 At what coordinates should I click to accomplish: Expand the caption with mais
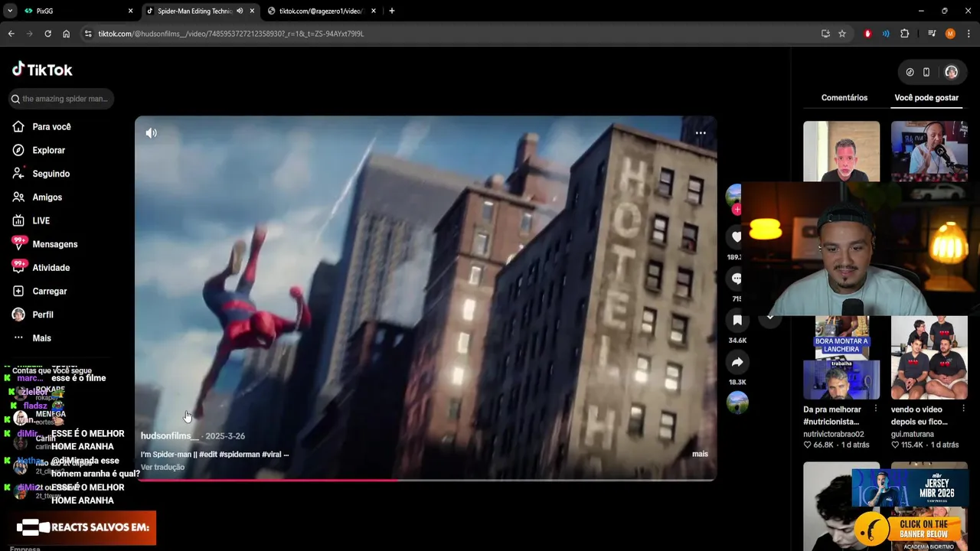click(700, 454)
